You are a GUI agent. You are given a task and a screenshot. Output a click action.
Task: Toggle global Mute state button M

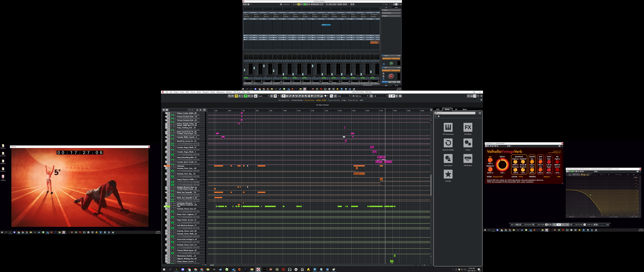tap(236, 96)
